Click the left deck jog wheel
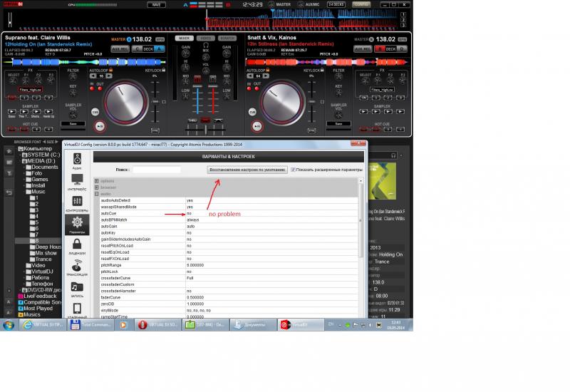 pyautogui.click(x=125, y=103)
